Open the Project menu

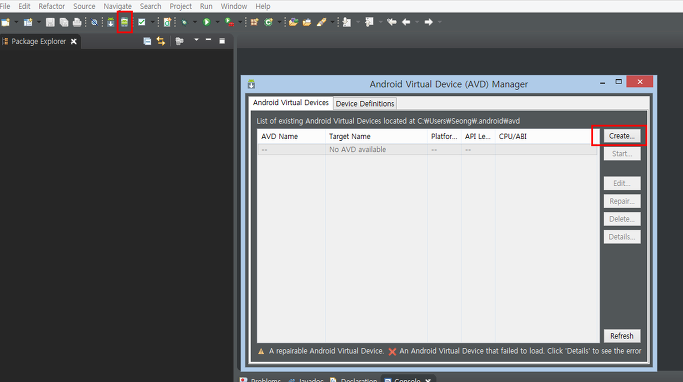coord(180,6)
